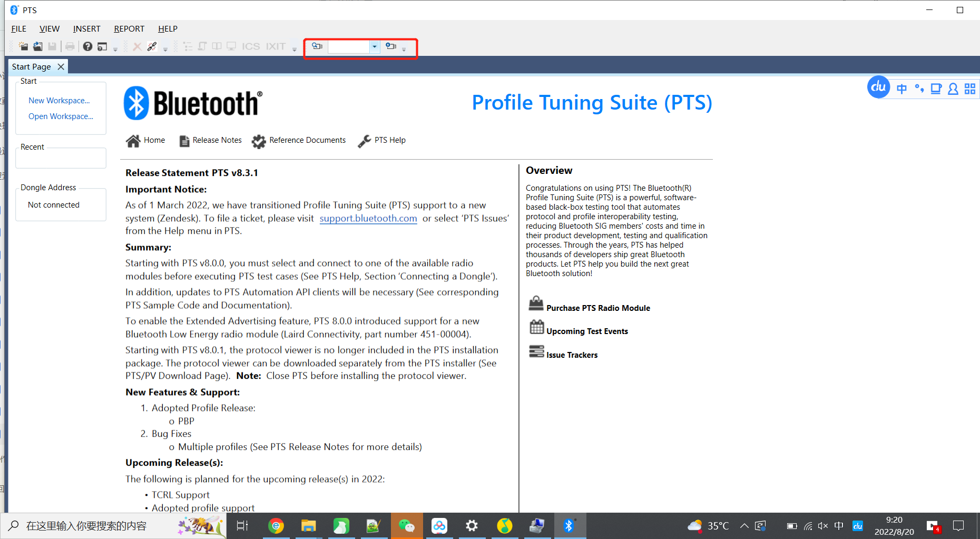980x539 pixels.
Task: Close the Start Page tab
Action: point(61,67)
